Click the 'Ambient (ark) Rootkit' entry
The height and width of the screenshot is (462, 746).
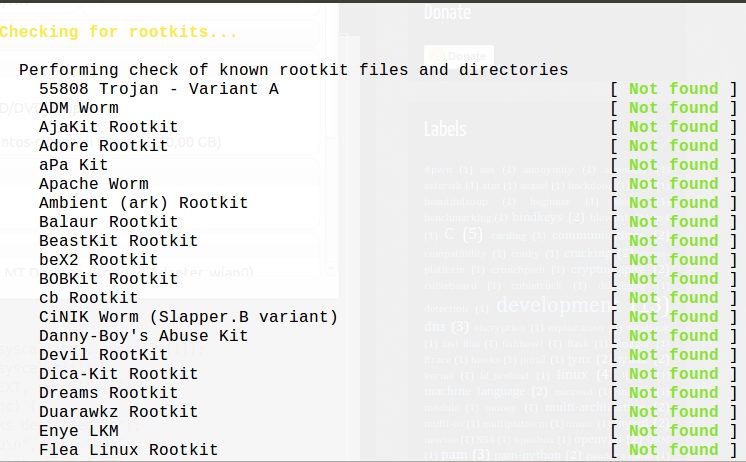tap(144, 203)
